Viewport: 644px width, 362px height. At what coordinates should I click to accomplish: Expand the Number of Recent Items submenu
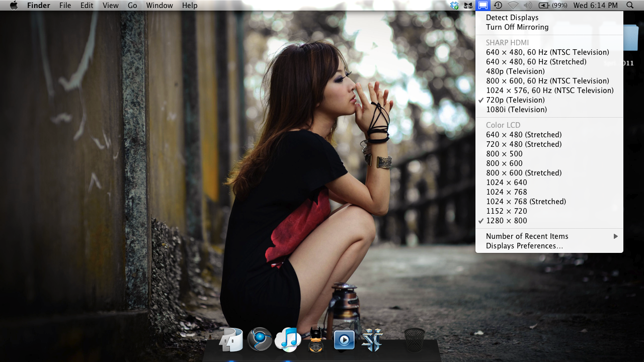(549, 236)
